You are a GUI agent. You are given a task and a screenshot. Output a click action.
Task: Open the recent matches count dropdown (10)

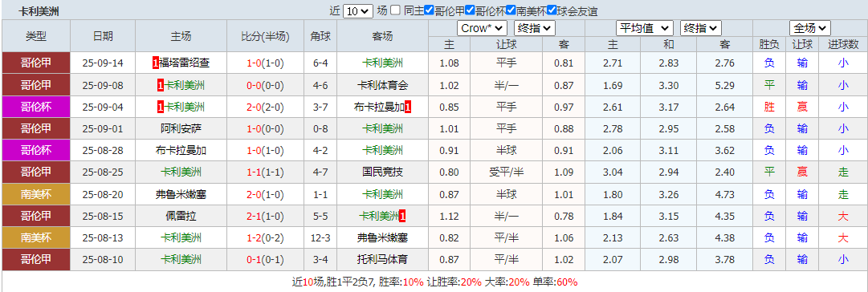[x=358, y=10]
